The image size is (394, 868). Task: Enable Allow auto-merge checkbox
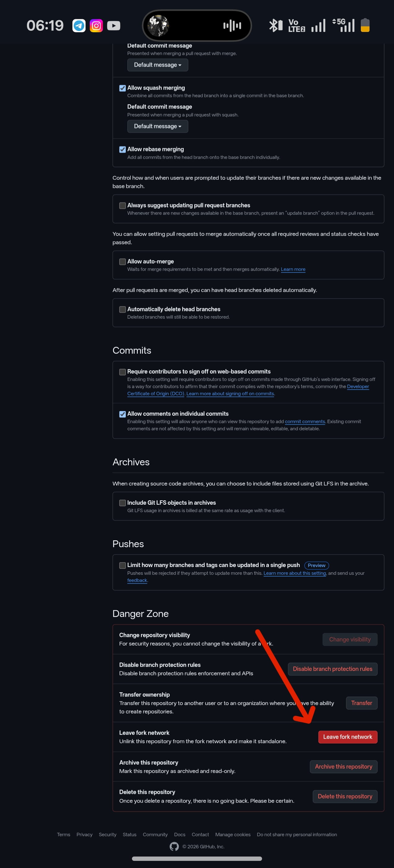[x=123, y=262]
